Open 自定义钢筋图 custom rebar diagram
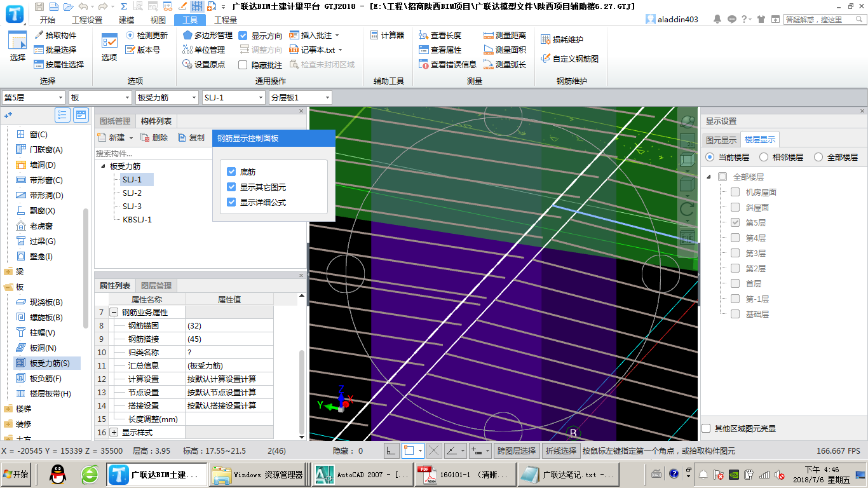 pyautogui.click(x=569, y=58)
